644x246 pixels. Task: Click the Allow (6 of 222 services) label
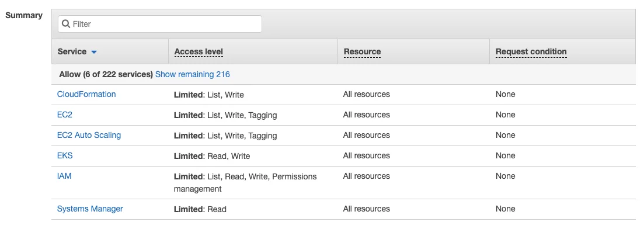point(106,74)
